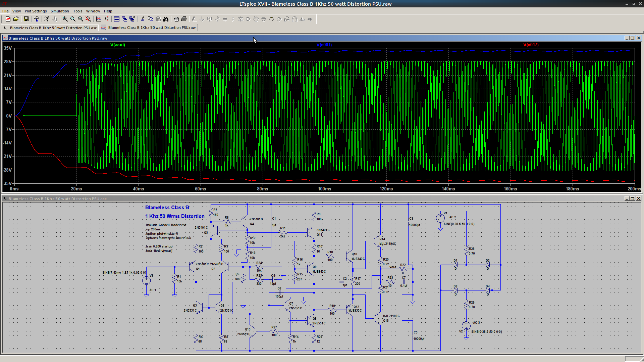This screenshot has width=644, height=362.
Task: Open the Plot Settings menu
Action: coord(36,11)
